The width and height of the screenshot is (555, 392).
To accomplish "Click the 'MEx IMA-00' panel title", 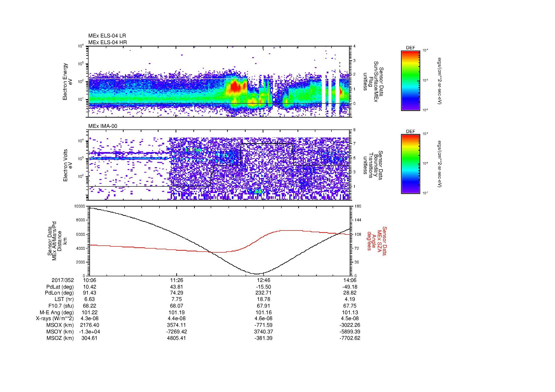I will 103,126.
